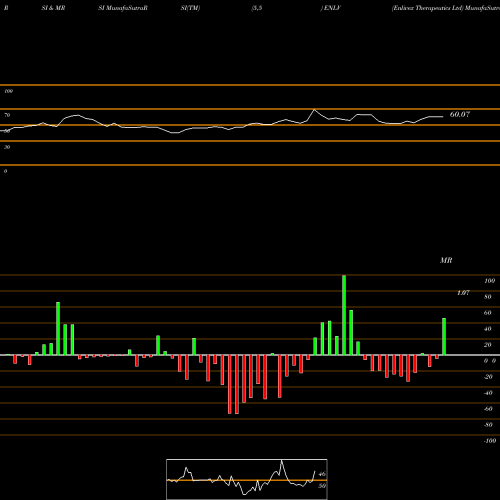Click the 'SI & MR' header text
500x500 pixels.
point(53,8)
